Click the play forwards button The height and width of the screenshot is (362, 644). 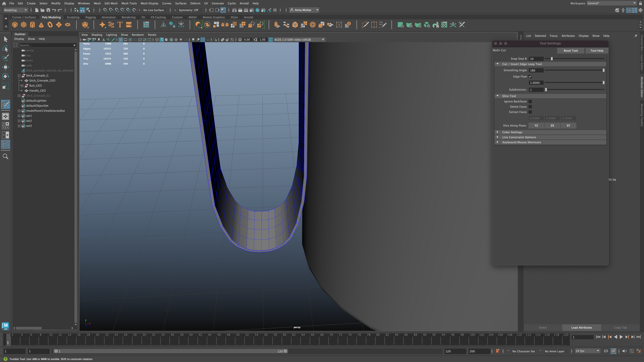(x=621, y=337)
